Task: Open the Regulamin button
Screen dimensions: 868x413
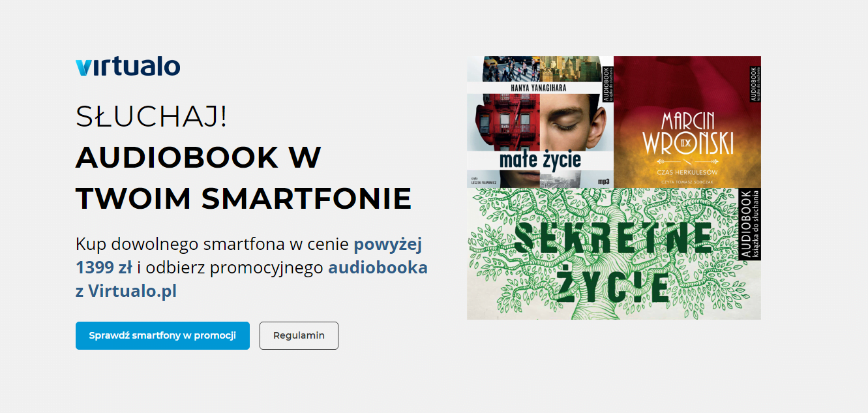Action: click(299, 335)
